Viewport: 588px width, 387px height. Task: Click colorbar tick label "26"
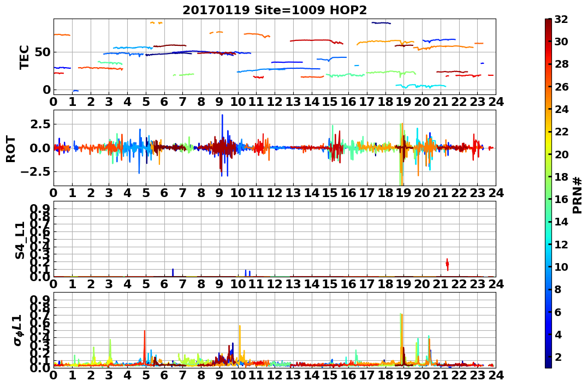pos(561,87)
